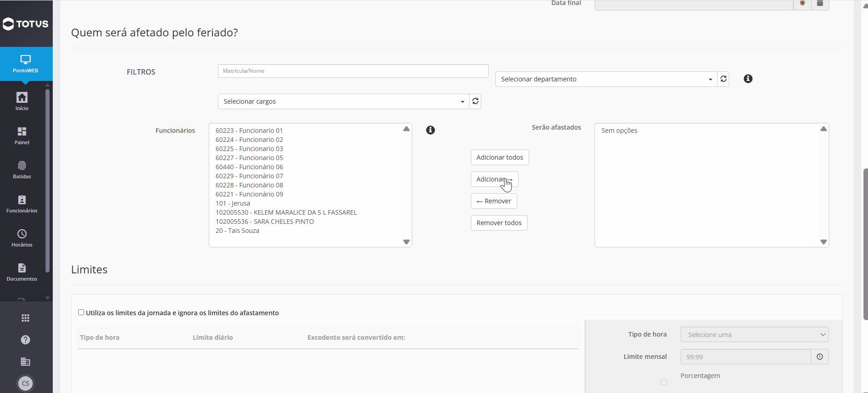Click the Remover button

[x=494, y=201]
